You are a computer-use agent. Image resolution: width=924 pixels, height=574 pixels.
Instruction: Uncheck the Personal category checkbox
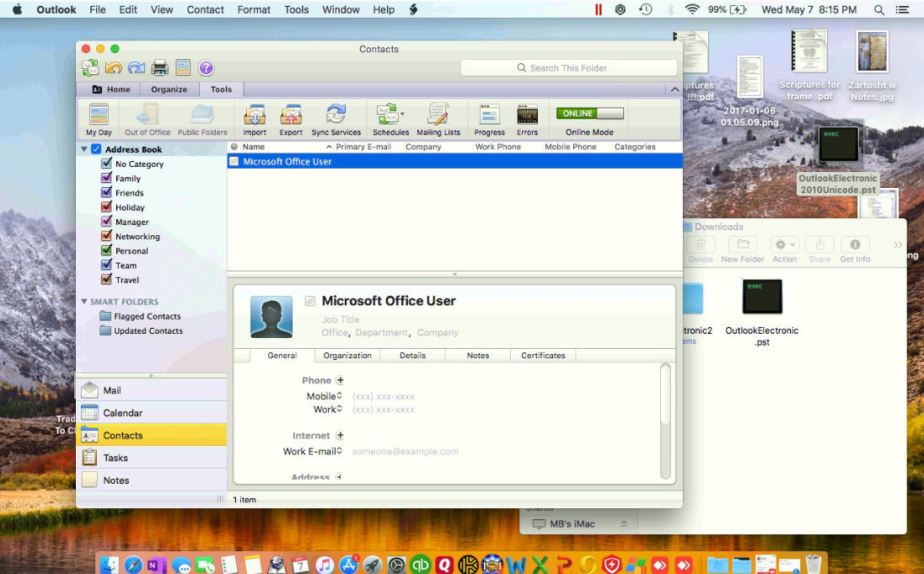(x=107, y=249)
